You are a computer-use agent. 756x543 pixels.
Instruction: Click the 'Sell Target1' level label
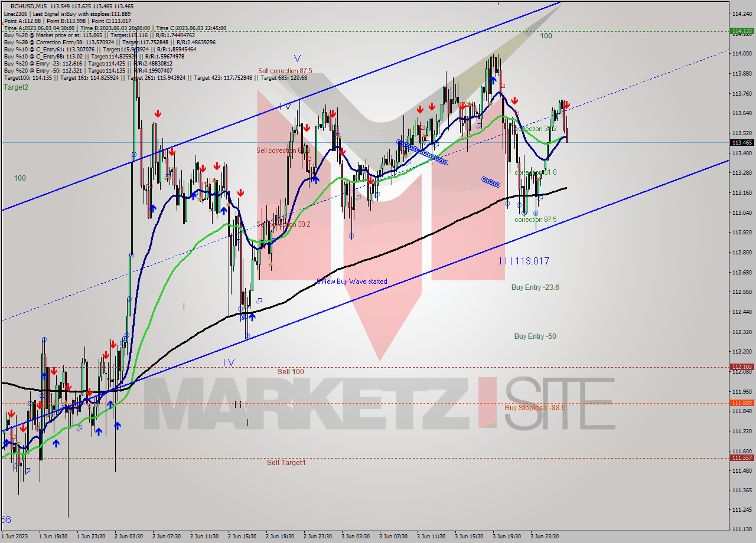click(286, 463)
